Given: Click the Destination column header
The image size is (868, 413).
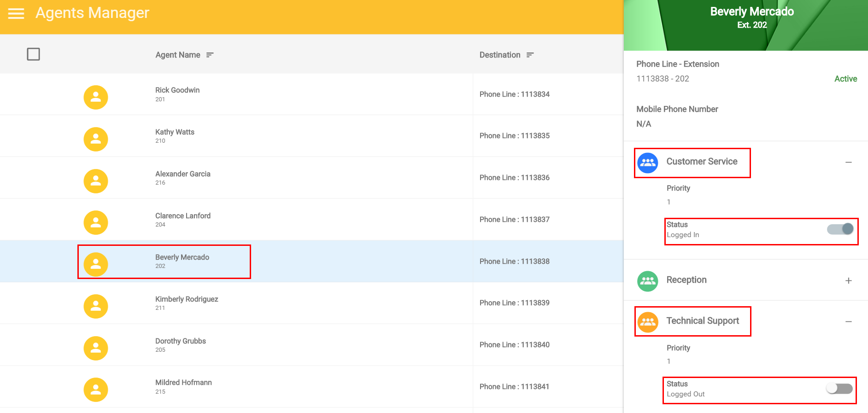Looking at the screenshot, I should (500, 55).
